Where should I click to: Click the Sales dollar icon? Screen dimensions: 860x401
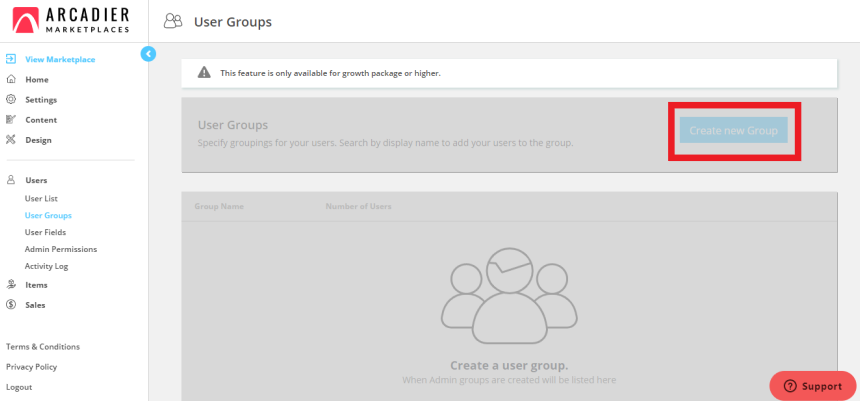(x=11, y=305)
